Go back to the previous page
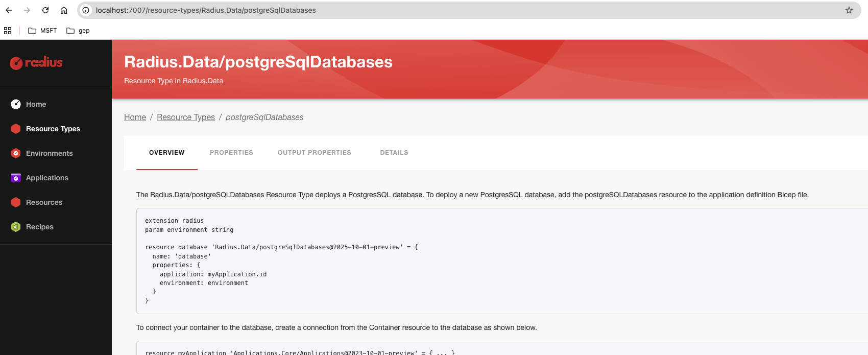The width and height of the screenshot is (868, 355). [9, 10]
